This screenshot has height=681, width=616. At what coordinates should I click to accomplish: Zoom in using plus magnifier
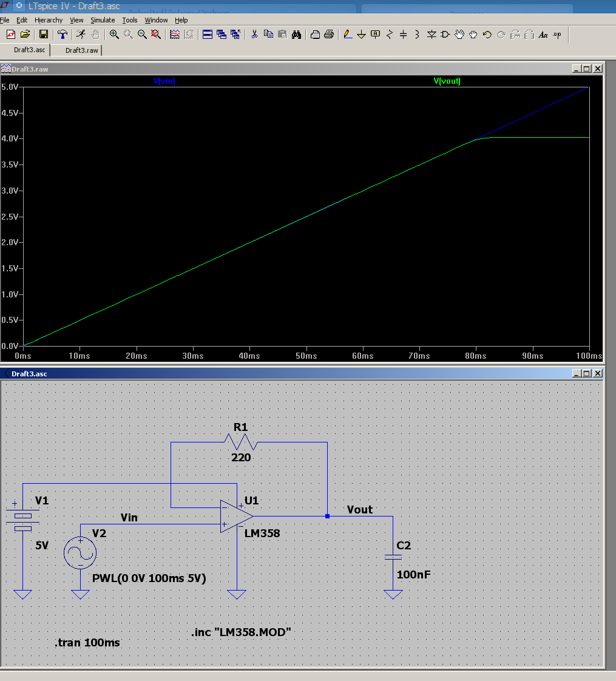coord(114,35)
